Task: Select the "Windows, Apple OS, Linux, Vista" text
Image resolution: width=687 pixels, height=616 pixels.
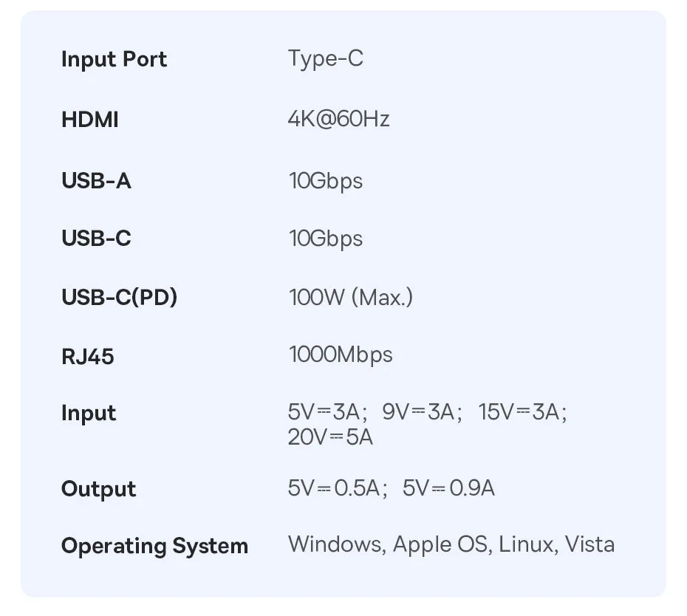Action: [451, 545]
